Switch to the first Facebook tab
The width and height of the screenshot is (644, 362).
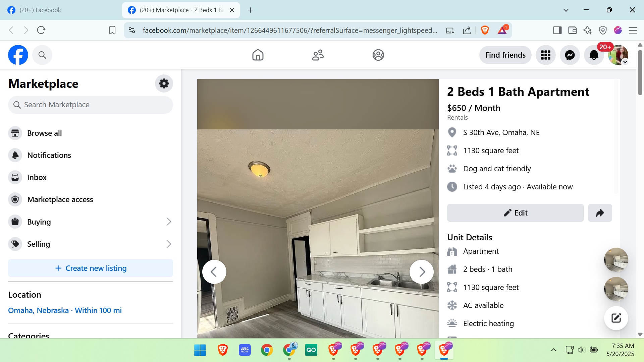click(x=40, y=10)
